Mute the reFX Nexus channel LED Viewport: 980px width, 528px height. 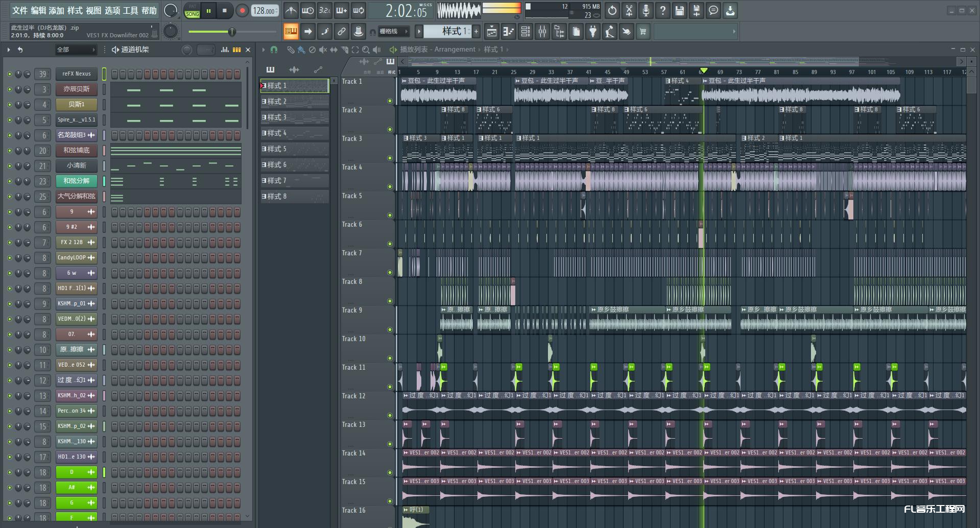click(x=9, y=74)
